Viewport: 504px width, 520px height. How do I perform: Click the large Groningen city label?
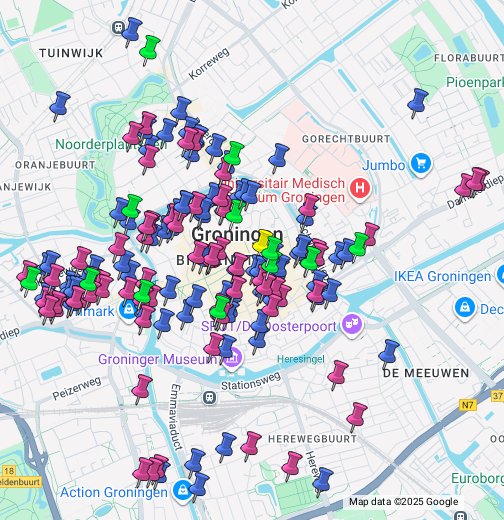point(237,234)
